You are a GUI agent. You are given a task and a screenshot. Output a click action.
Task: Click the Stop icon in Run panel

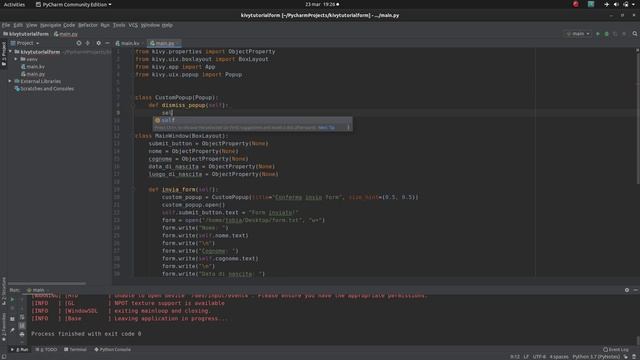click(x=12, y=309)
